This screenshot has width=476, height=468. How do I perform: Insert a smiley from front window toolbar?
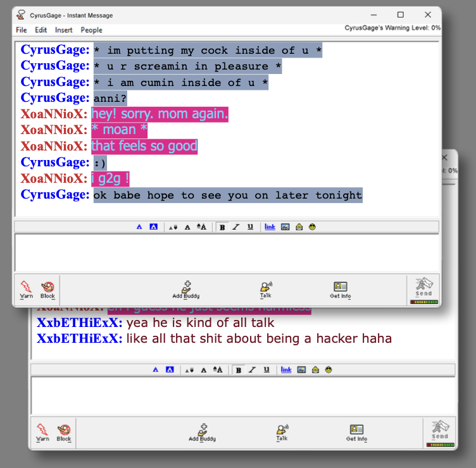[312, 226]
